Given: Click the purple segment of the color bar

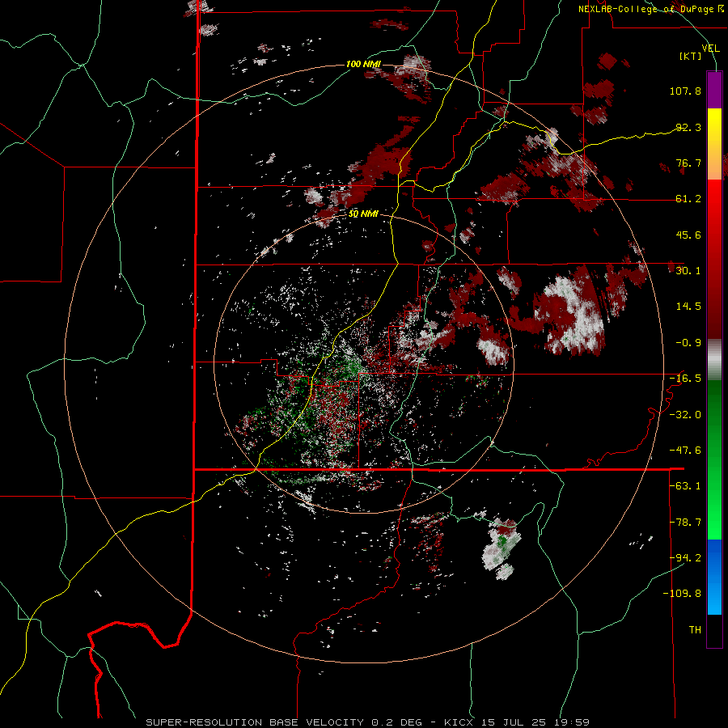Looking at the screenshot, I should 714,90.
